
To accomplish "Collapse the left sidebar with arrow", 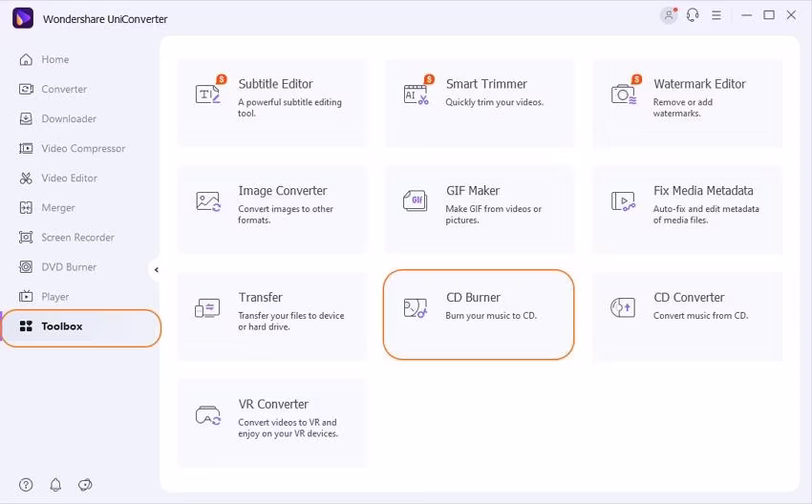I will click(x=156, y=270).
